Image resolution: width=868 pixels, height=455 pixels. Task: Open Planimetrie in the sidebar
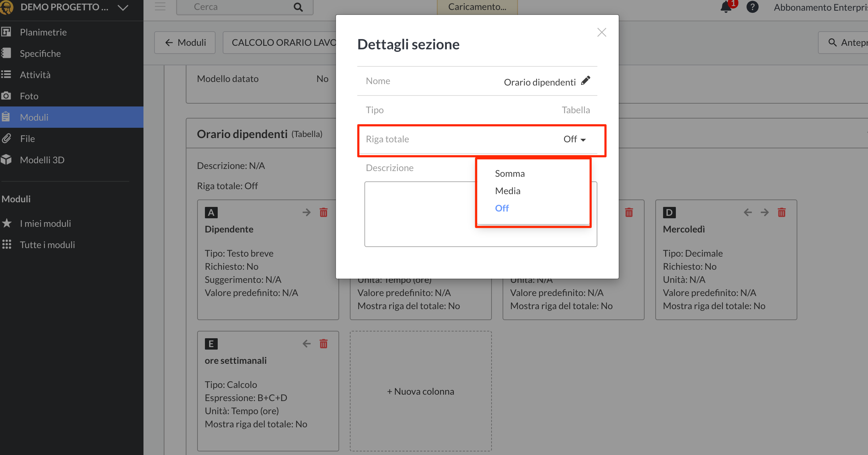(x=43, y=32)
